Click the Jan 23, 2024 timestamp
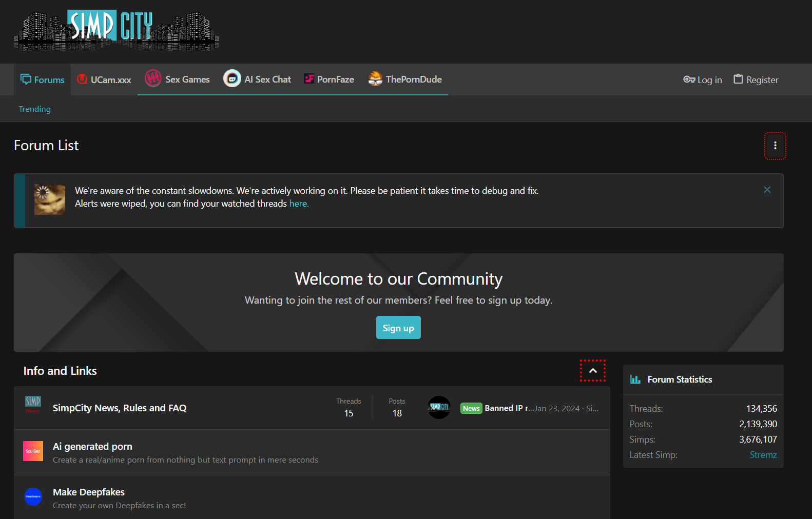The image size is (812, 519). tap(557, 409)
